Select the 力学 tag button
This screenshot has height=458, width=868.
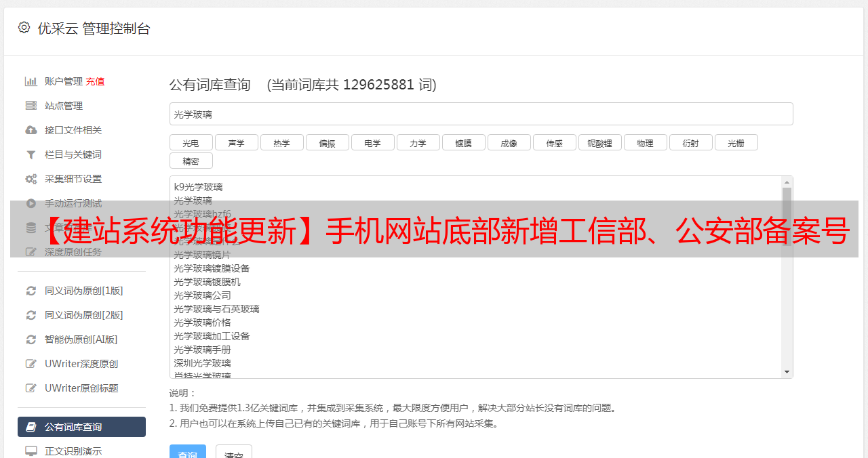pyautogui.click(x=418, y=142)
